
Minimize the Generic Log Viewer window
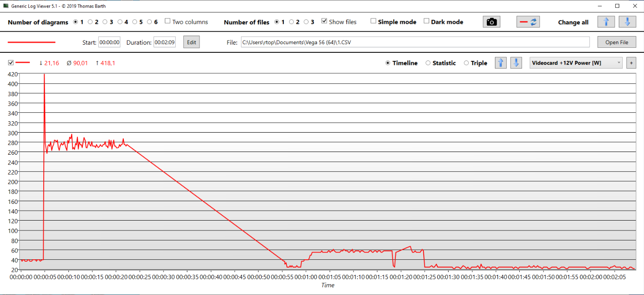pos(599,6)
